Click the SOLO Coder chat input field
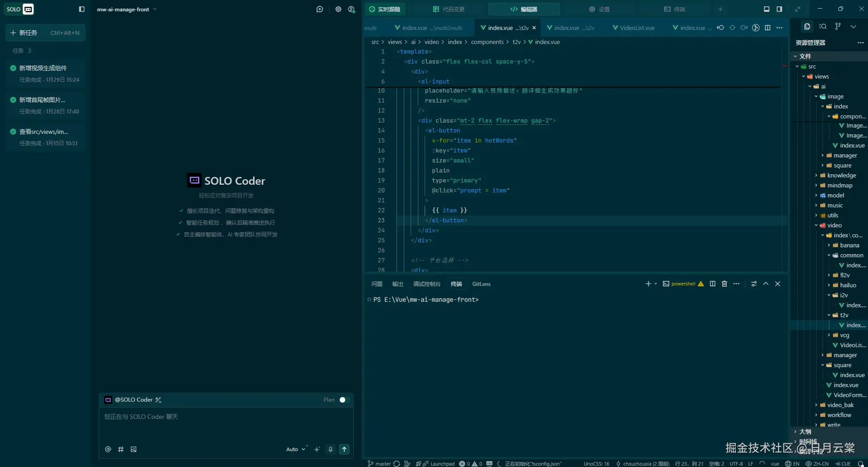Image resolution: width=868 pixels, height=467 pixels. (226, 424)
